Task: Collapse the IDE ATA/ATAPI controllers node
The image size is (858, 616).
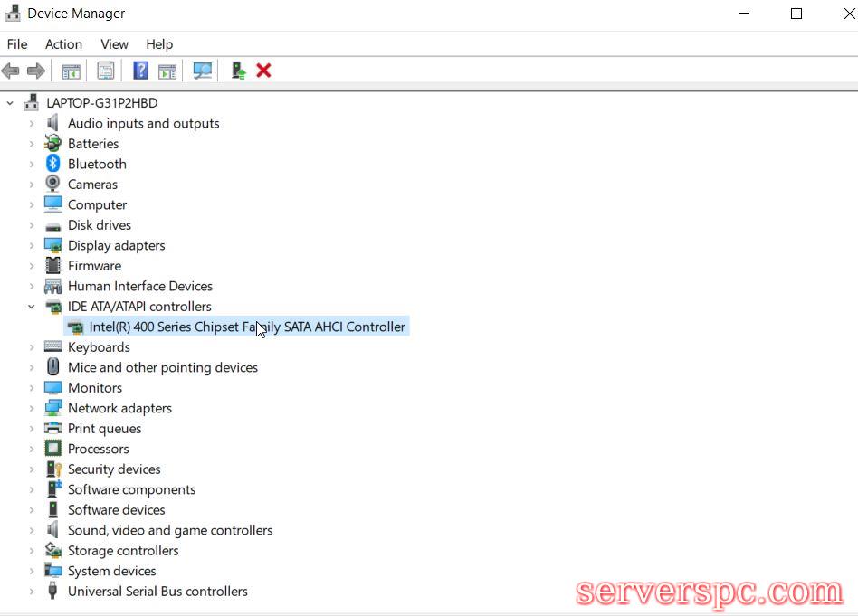Action: click(x=32, y=307)
